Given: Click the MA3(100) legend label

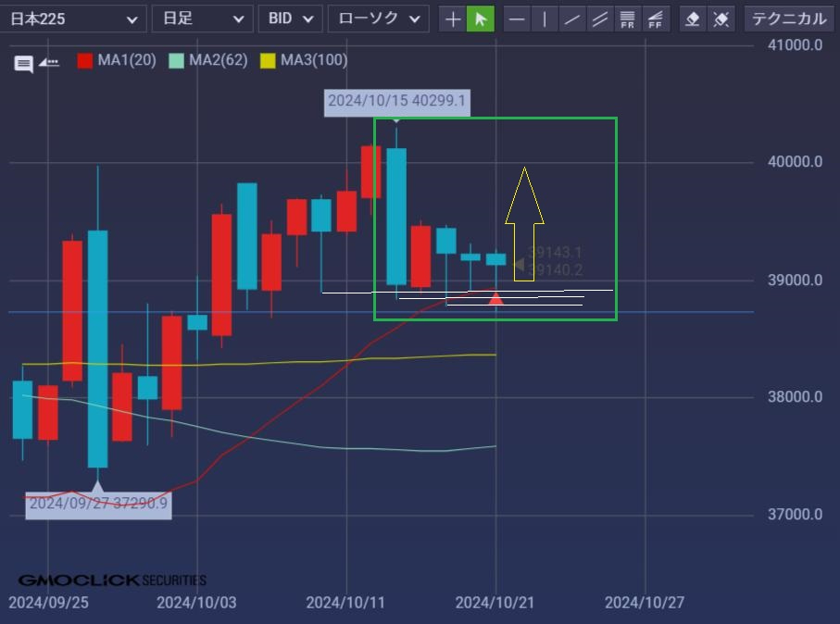Looking at the screenshot, I should click(314, 60).
